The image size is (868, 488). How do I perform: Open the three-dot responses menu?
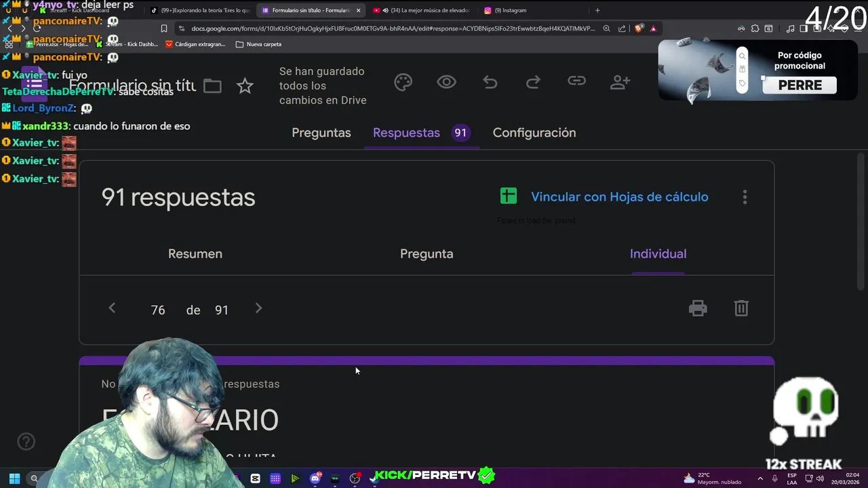coord(745,197)
